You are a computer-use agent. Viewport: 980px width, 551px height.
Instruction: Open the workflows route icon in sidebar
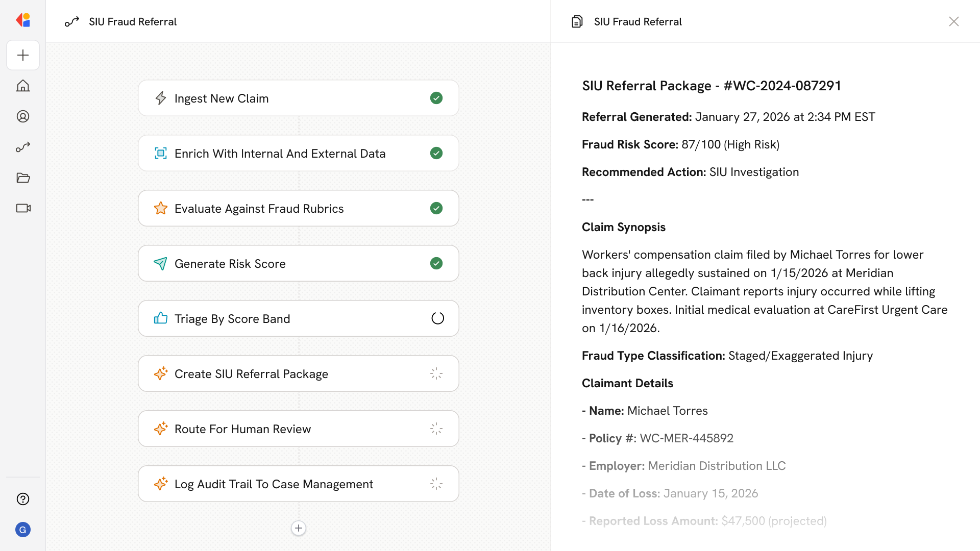23,147
